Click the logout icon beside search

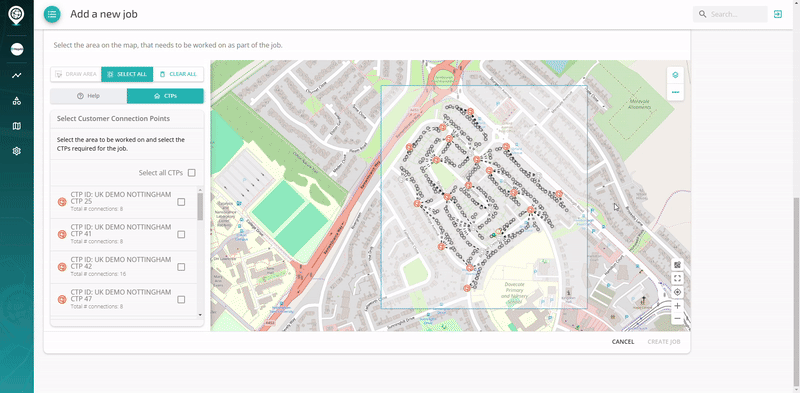click(x=778, y=14)
